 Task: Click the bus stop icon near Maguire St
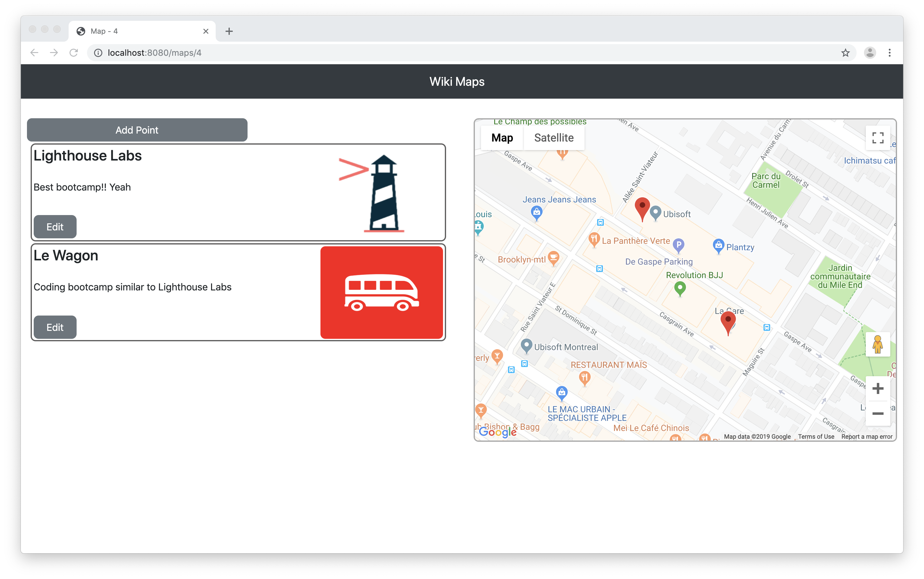[766, 327]
